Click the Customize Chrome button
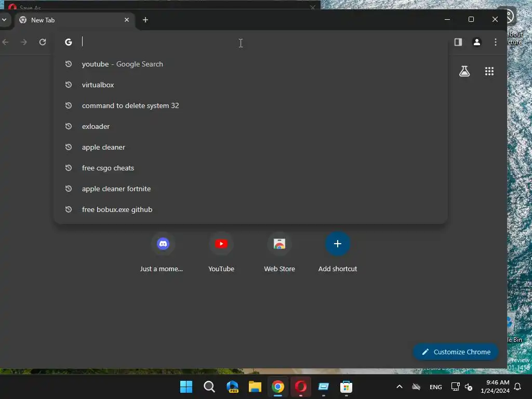Viewport: 532px width, 399px height. point(456,352)
